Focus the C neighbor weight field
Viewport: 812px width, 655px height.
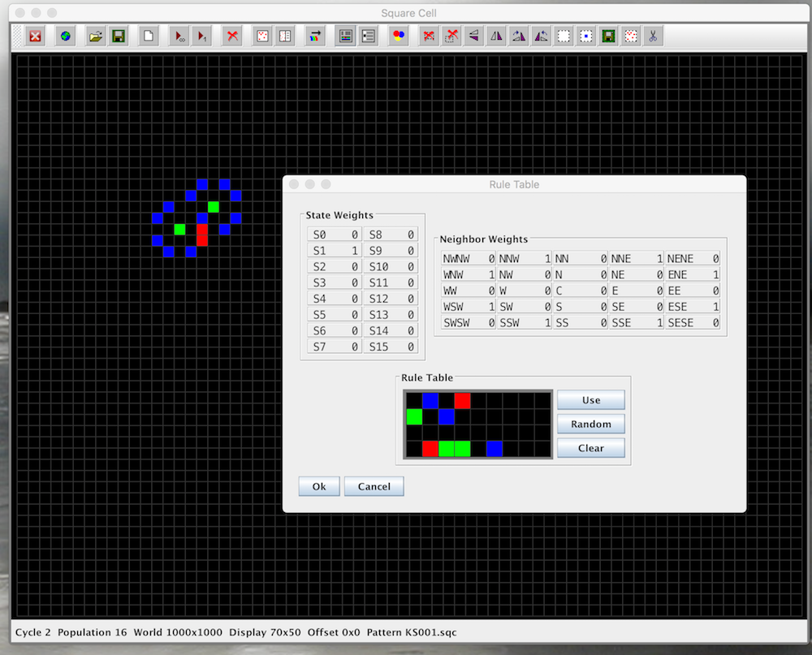pos(580,291)
